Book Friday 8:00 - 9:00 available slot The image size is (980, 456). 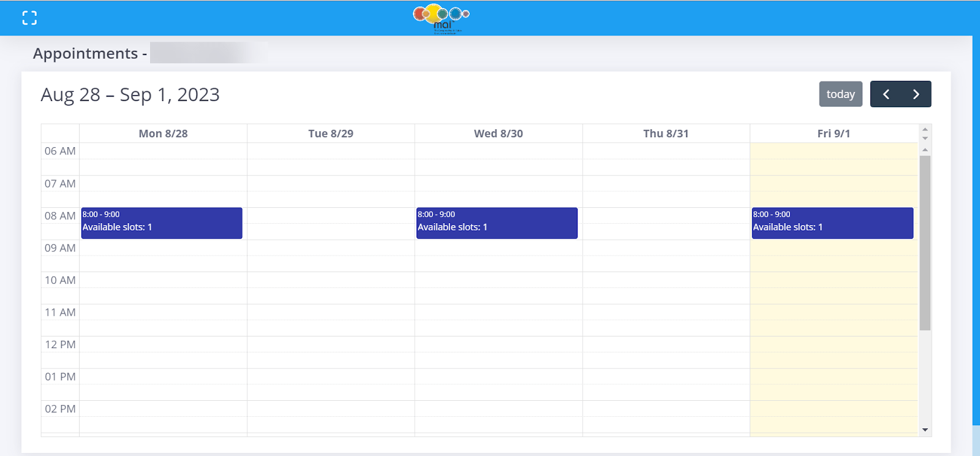[832, 223]
